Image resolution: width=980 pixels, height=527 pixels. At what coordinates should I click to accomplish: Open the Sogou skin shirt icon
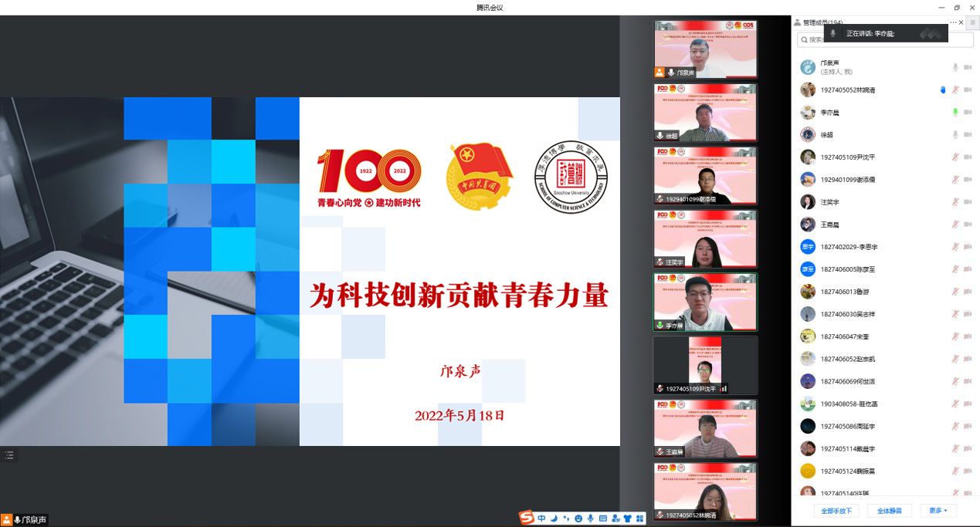coord(627,519)
